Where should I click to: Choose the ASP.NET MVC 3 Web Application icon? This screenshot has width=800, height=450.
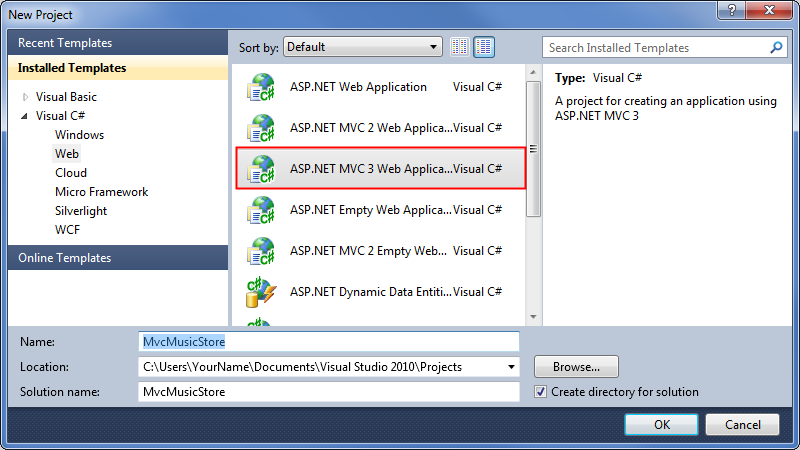[261, 169]
